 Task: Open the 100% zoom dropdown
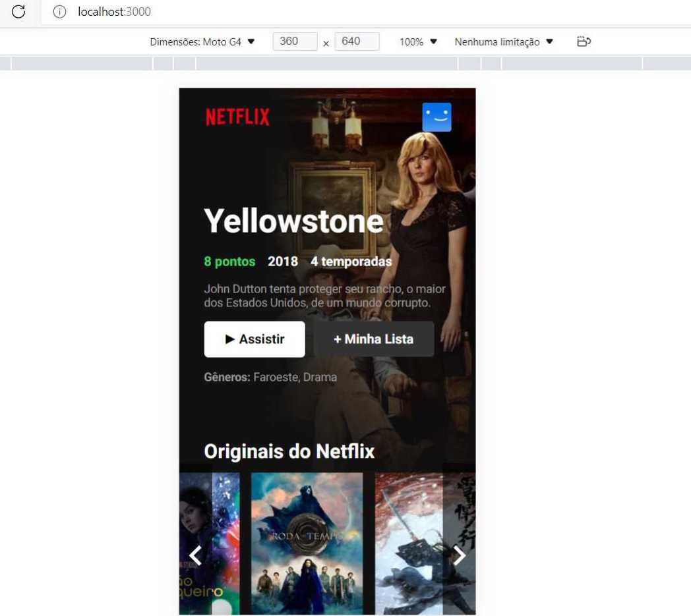coord(418,42)
